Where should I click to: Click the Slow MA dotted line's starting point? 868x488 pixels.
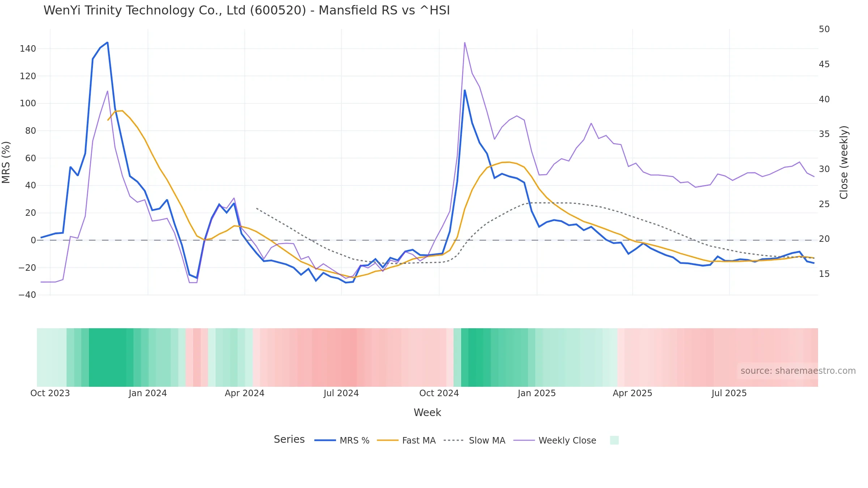[256, 208]
